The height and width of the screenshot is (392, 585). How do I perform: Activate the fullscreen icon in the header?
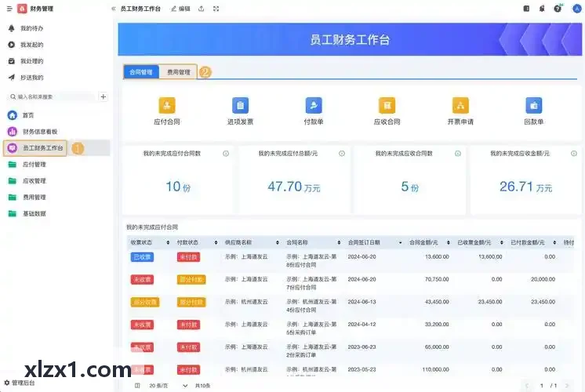click(x=216, y=9)
